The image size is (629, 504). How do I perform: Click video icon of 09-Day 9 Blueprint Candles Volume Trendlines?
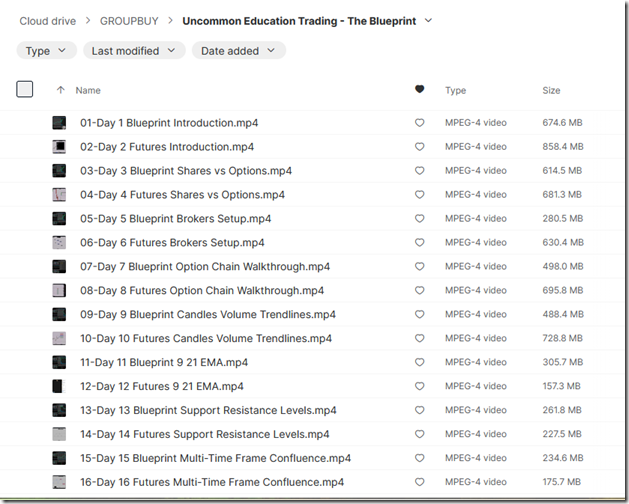59,314
